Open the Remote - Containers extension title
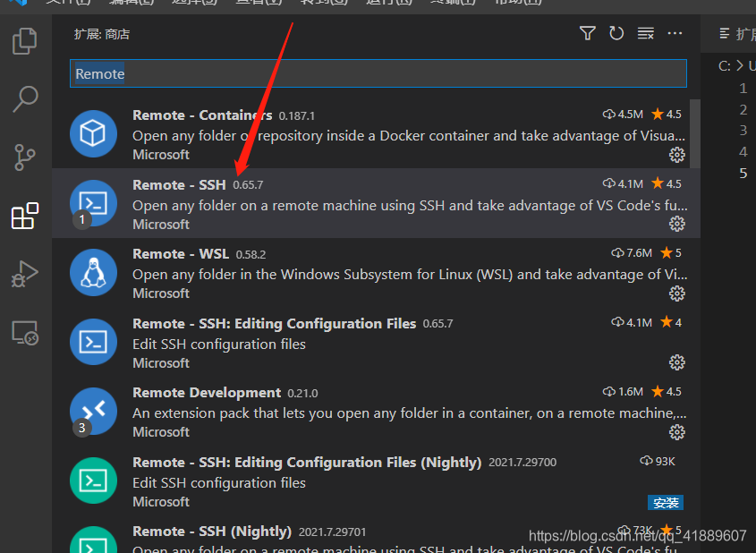756x553 pixels. coord(202,115)
